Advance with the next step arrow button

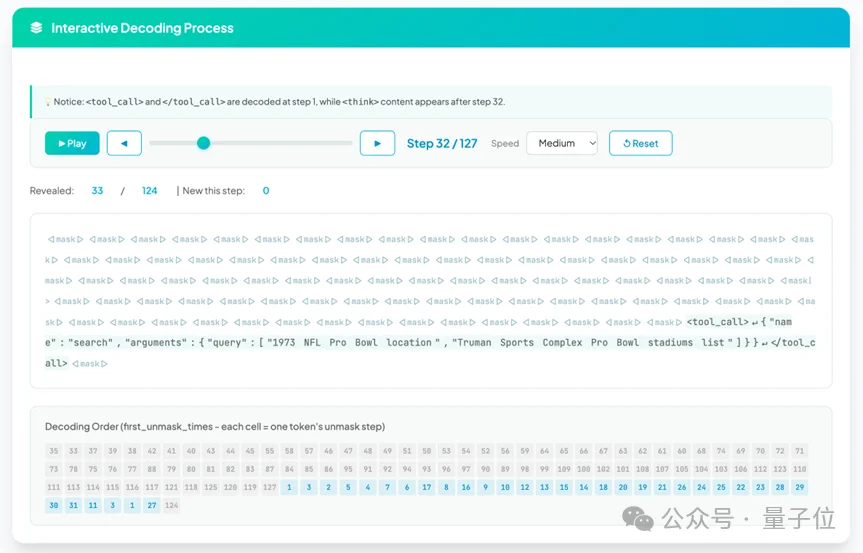pyautogui.click(x=377, y=143)
